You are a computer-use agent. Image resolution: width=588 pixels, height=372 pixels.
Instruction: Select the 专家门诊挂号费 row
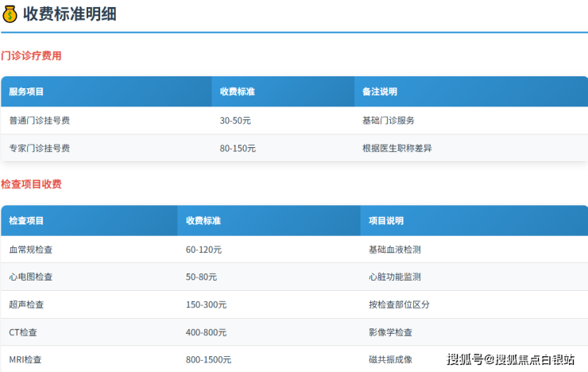click(39, 148)
